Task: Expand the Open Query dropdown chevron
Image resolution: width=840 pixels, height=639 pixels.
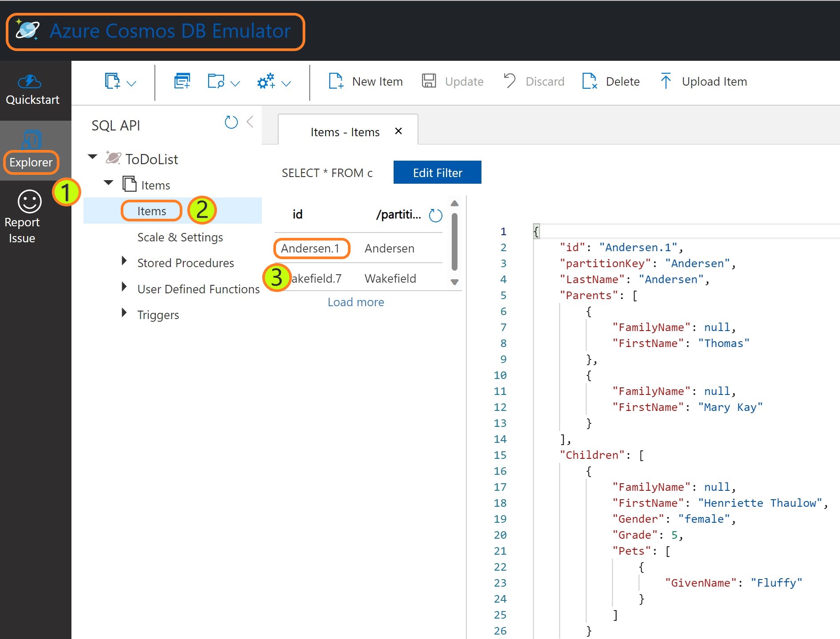Action: tap(235, 83)
